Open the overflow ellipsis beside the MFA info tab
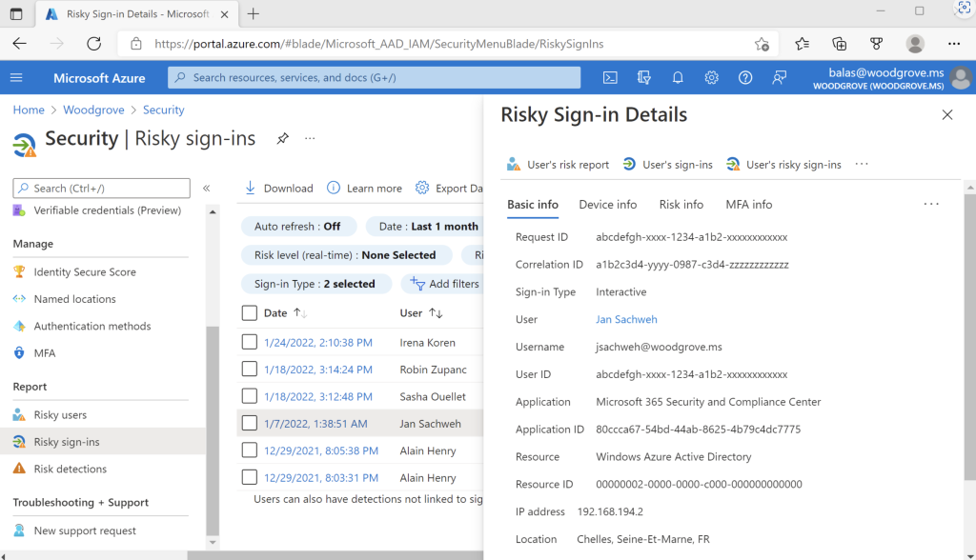The width and height of the screenshot is (976, 560). [931, 204]
